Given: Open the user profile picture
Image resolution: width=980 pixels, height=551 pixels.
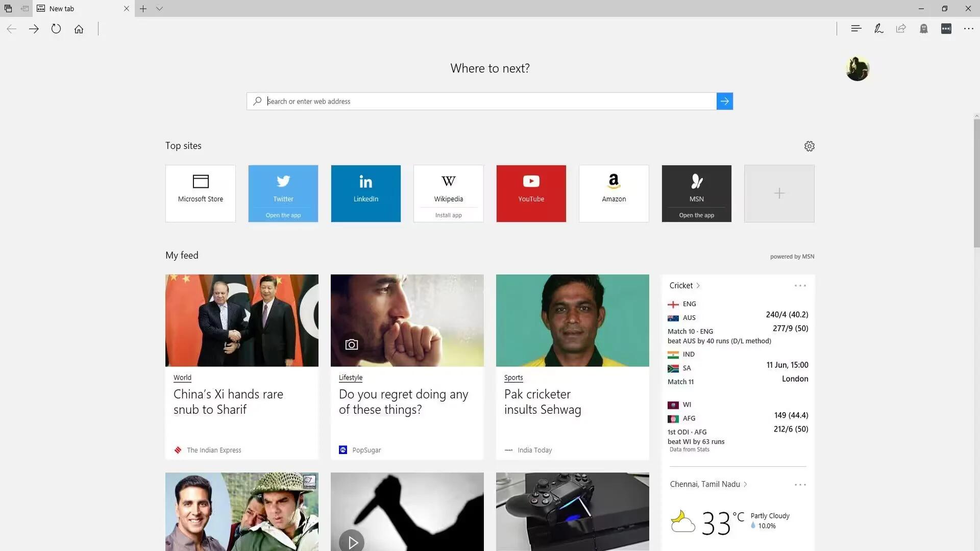Looking at the screenshot, I should (857, 68).
